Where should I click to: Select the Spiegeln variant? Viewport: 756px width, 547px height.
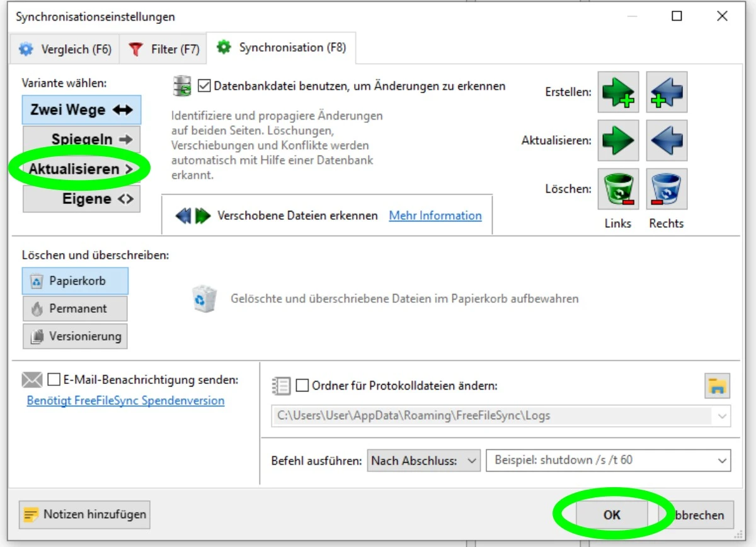(82, 140)
